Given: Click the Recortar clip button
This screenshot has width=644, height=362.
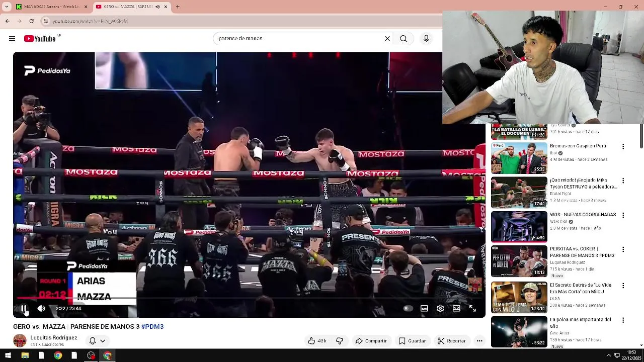Looking at the screenshot, I should pyautogui.click(x=451, y=341).
